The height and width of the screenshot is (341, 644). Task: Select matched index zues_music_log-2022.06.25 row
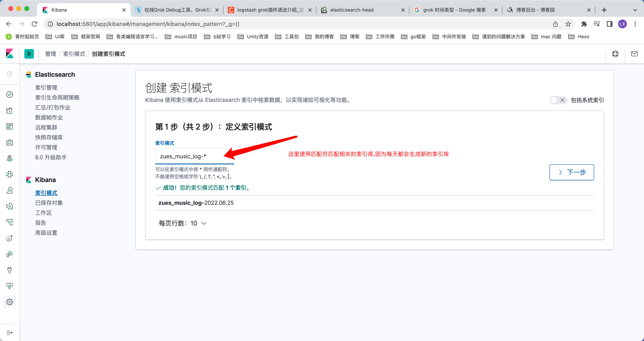[374, 203]
